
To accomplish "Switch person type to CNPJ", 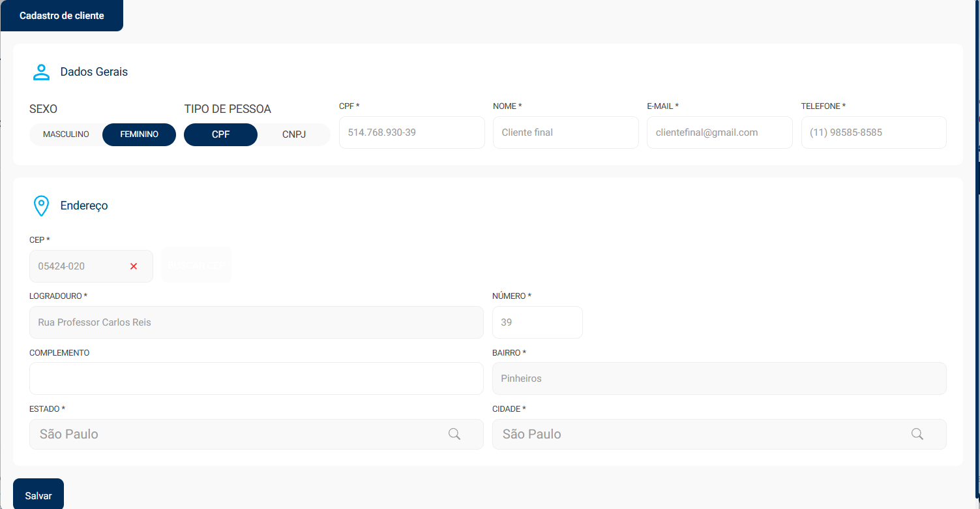I will (x=294, y=134).
